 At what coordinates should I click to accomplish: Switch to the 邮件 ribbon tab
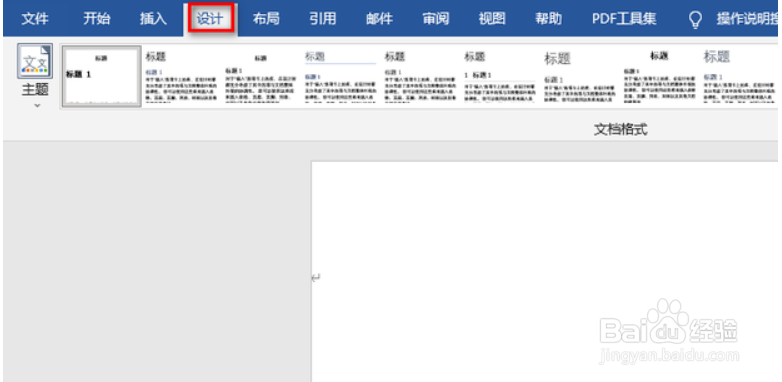coord(379,19)
